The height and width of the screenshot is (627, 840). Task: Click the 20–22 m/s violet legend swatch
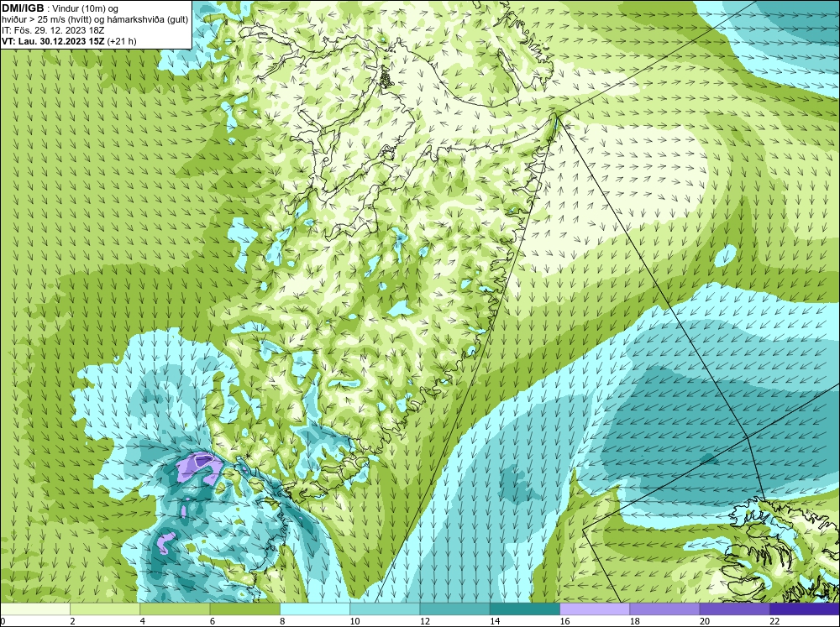pos(734,609)
